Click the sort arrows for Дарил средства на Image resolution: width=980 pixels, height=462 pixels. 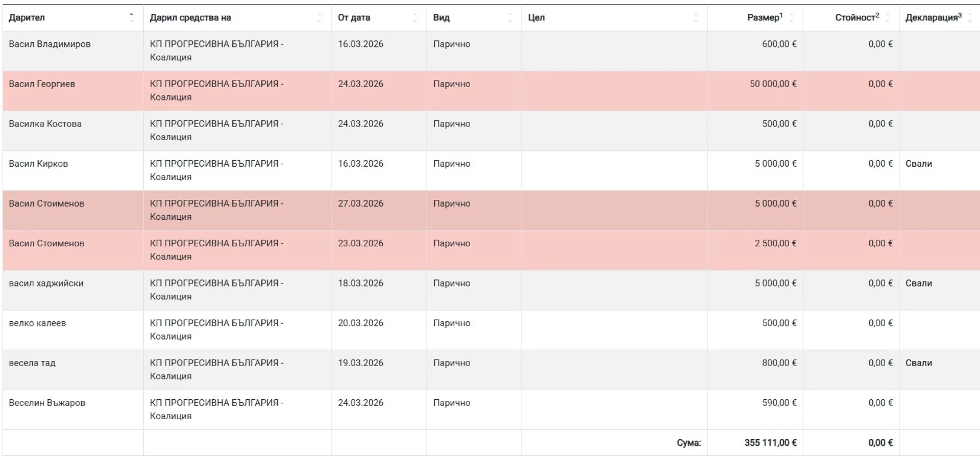(320, 18)
